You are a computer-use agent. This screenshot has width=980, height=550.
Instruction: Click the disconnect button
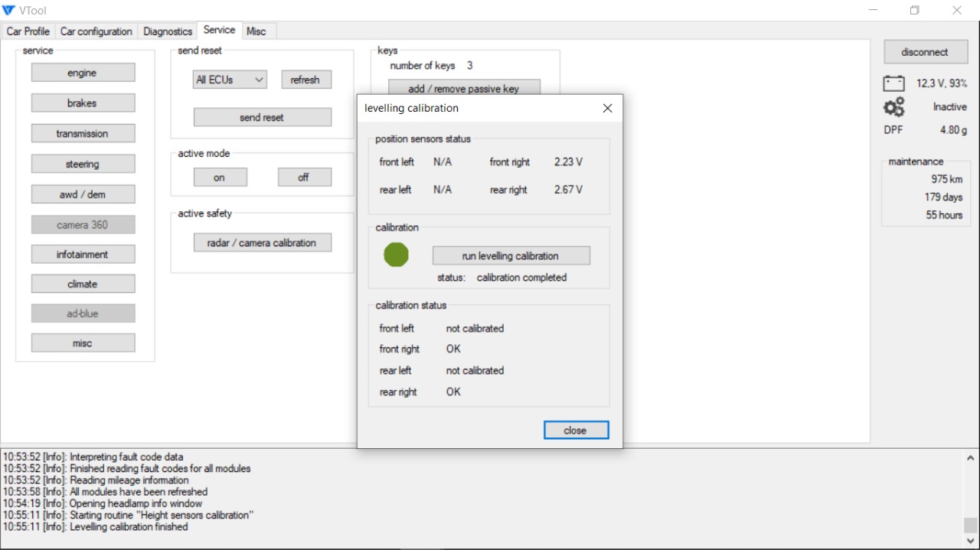[x=925, y=52]
